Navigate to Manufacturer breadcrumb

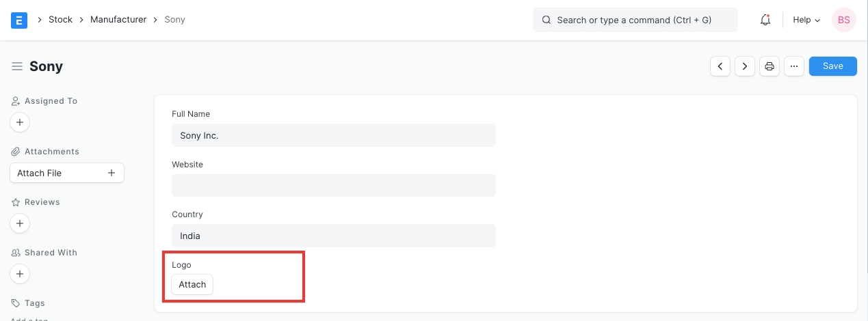[x=118, y=20]
